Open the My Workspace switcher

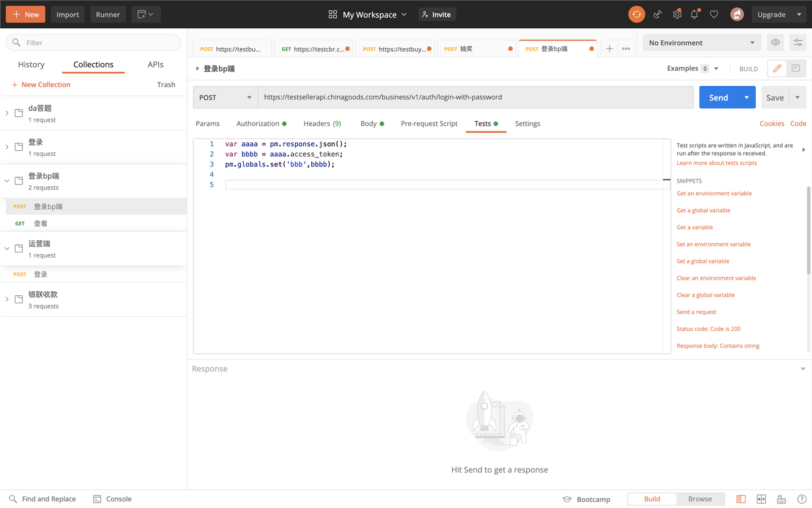click(368, 15)
